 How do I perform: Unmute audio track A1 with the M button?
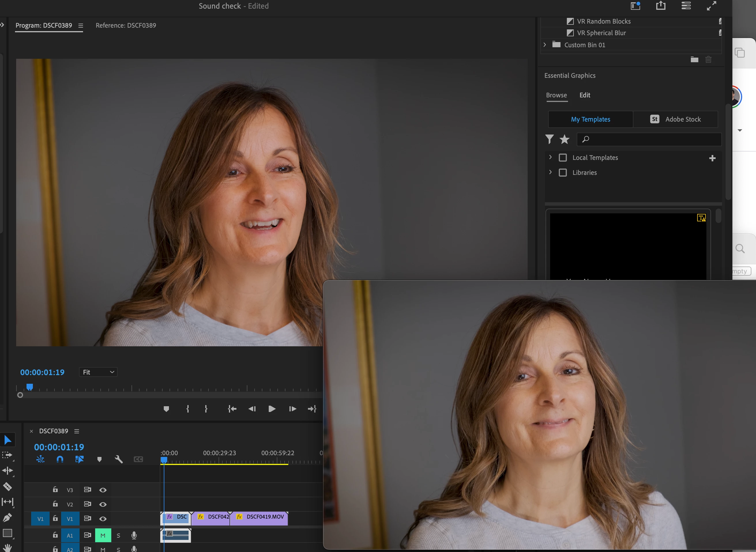pos(103,535)
